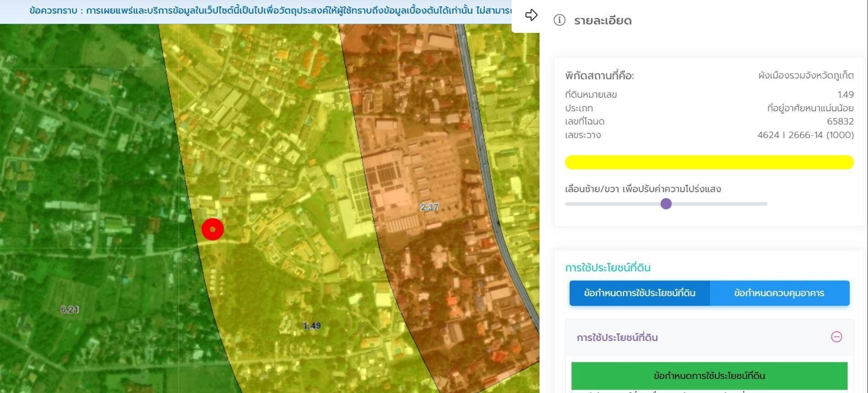Click the การใช้ประโยชน์ที่ดิน accordion header title

(x=617, y=338)
